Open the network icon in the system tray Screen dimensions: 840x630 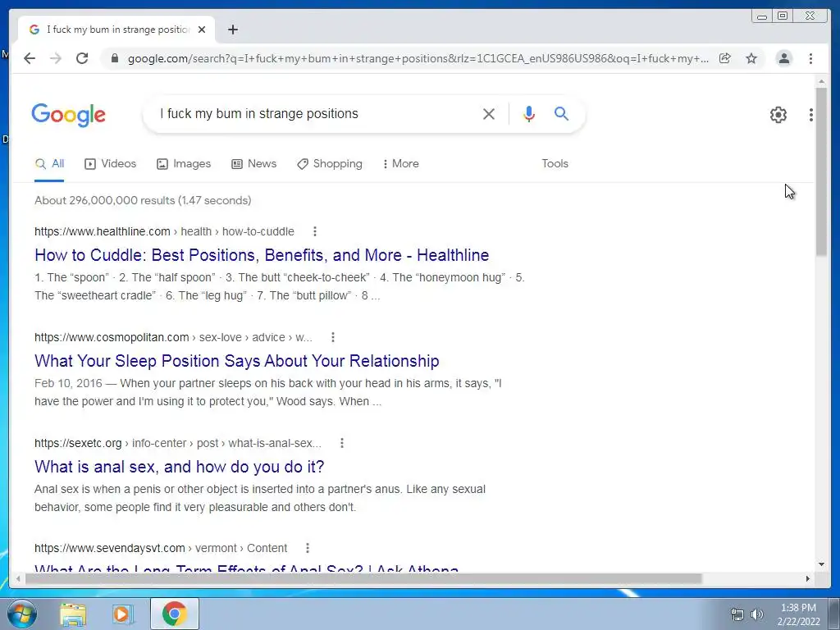(737, 614)
